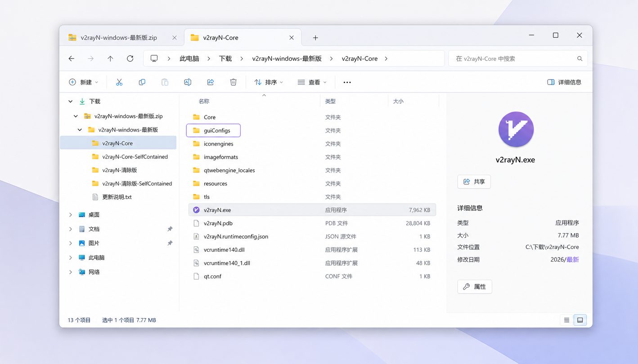The height and width of the screenshot is (364, 638).
Task: Click chevron after v2rayN-Core in address bar
Action: (386, 58)
